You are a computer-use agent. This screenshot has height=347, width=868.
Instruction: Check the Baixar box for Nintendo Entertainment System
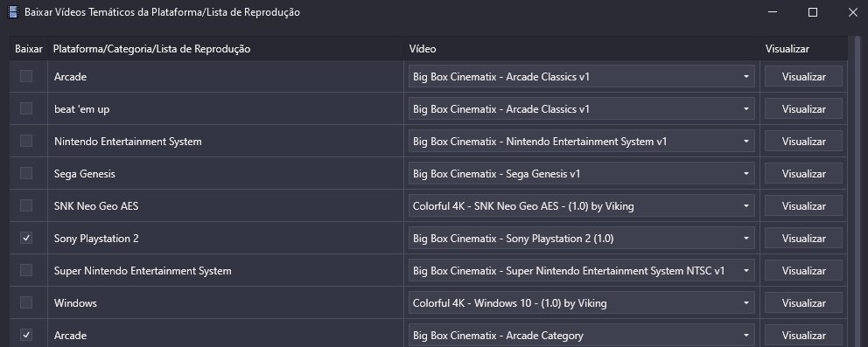pos(26,141)
